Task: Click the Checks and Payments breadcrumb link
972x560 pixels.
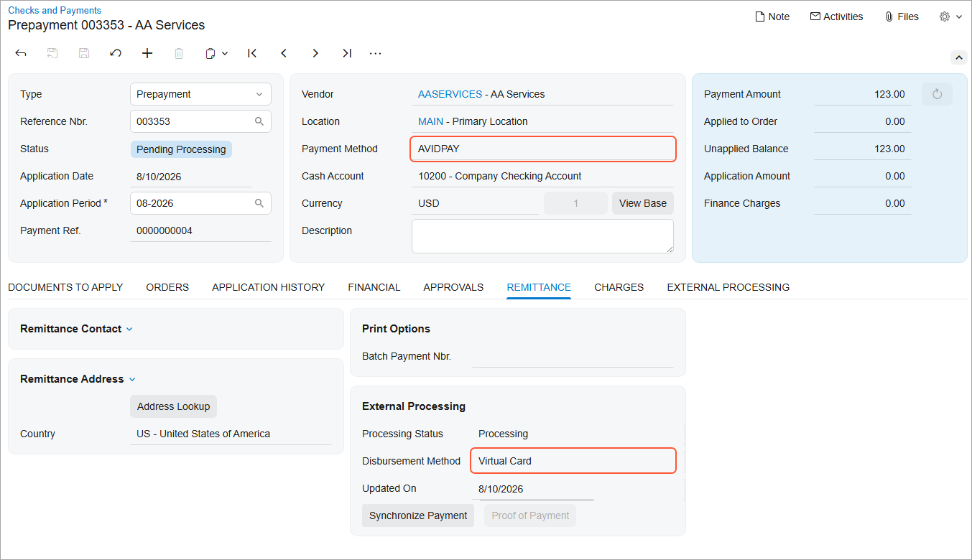Action: tap(55, 11)
